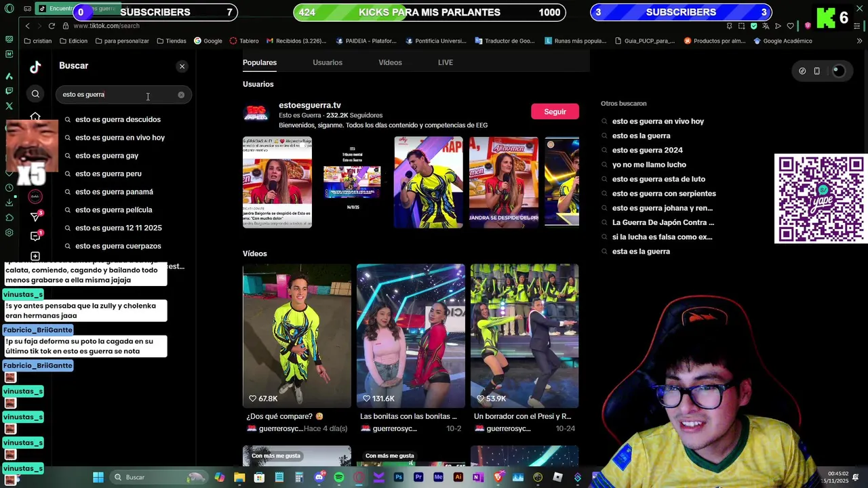Open the 'Tiendas' bookmarks folder
This screenshot has width=868, height=488.
pyautogui.click(x=172, y=41)
